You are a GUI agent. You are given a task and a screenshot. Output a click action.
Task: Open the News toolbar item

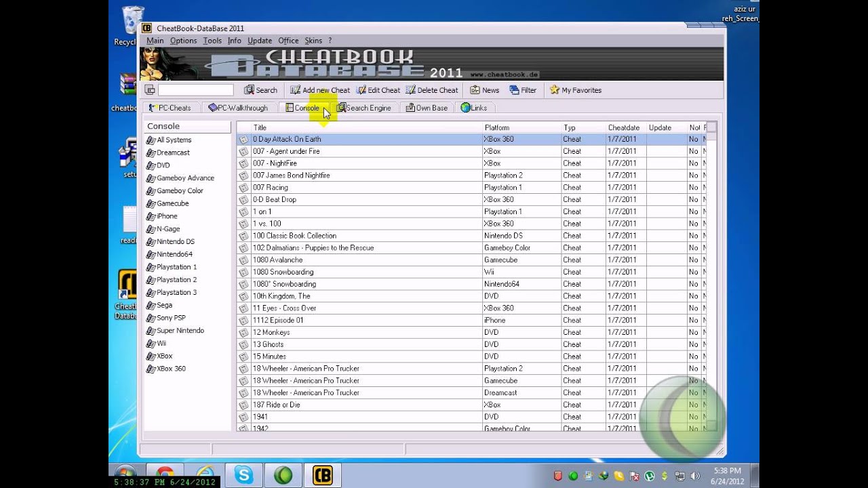pyautogui.click(x=484, y=90)
